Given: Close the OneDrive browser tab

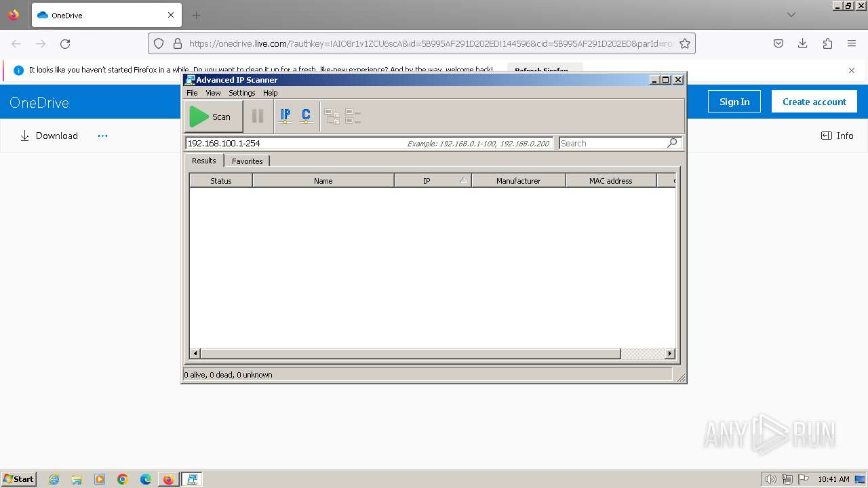Looking at the screenshot, I should coord(171,15).
